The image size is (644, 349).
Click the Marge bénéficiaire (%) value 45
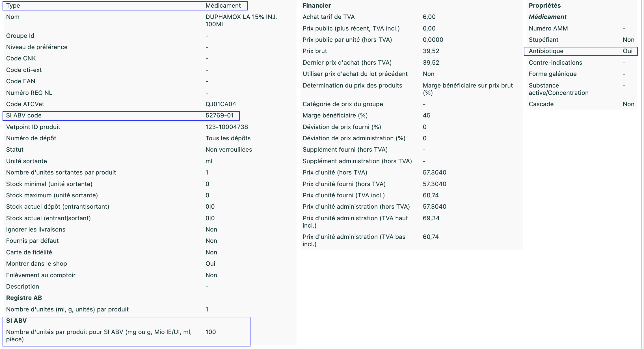426,115
